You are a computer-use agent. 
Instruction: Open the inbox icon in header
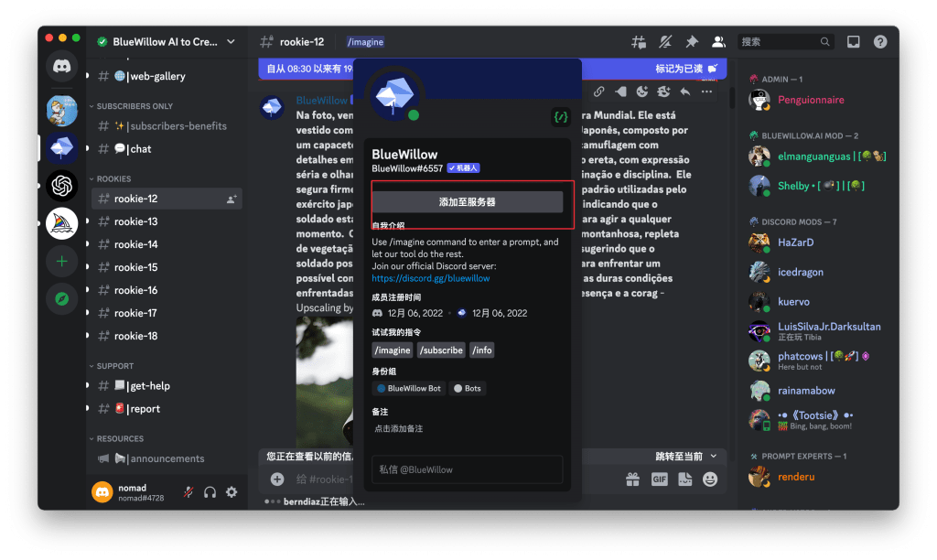854,42
